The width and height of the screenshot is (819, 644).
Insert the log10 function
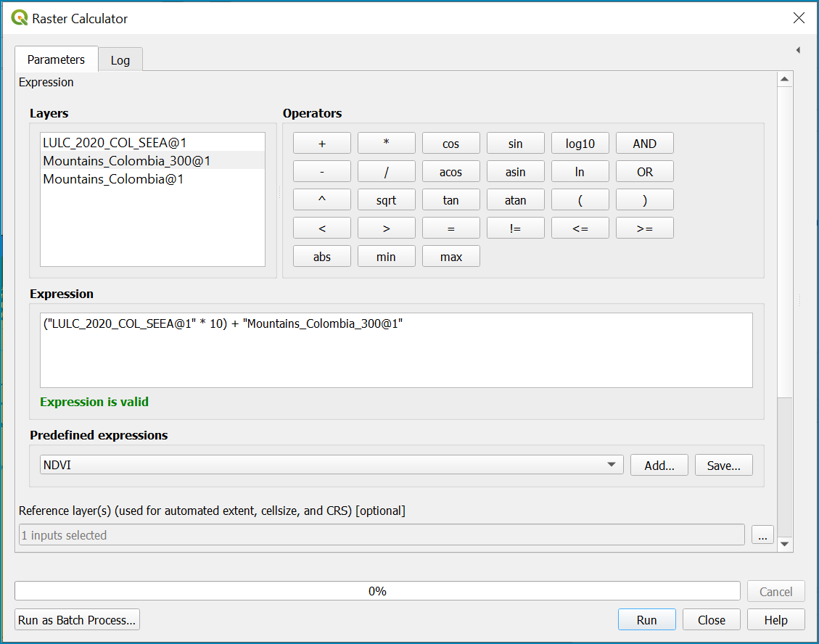pyautogui.click(x=580, y=143)
